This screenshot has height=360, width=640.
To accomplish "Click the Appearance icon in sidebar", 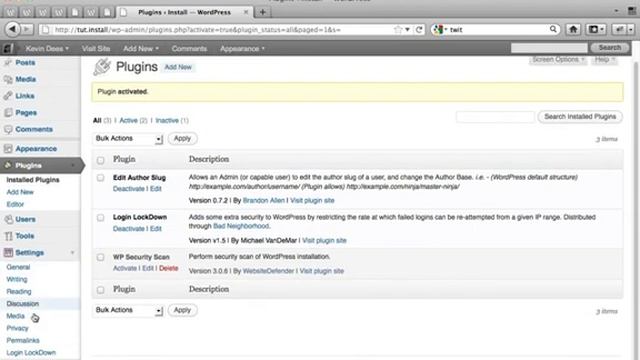I will click(x=8, y=149).
